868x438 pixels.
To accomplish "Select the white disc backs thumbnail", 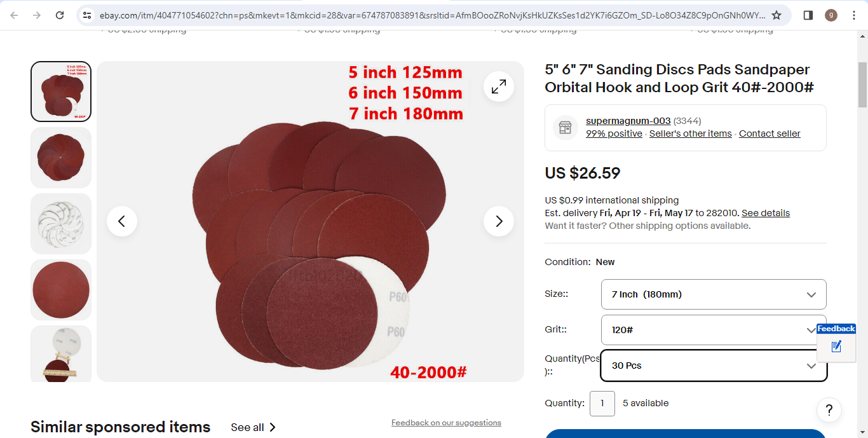I will pos(61,224).
